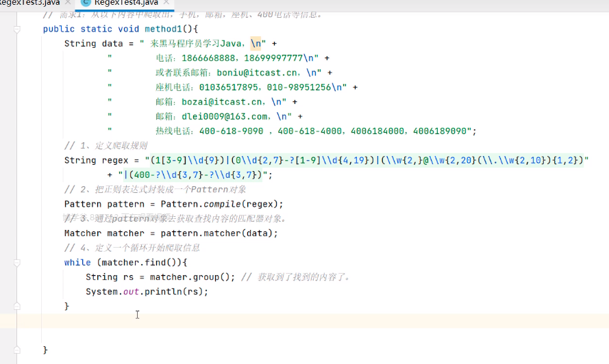The height and width of the screenshot is (364, 609).
Task: Click landline number 010-98951256
Action: point(299,88)
